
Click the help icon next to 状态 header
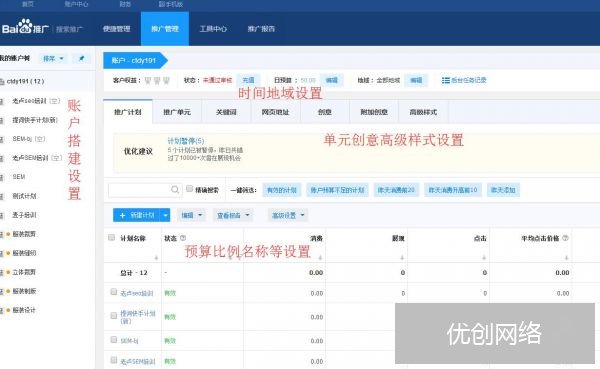point(183,238)
